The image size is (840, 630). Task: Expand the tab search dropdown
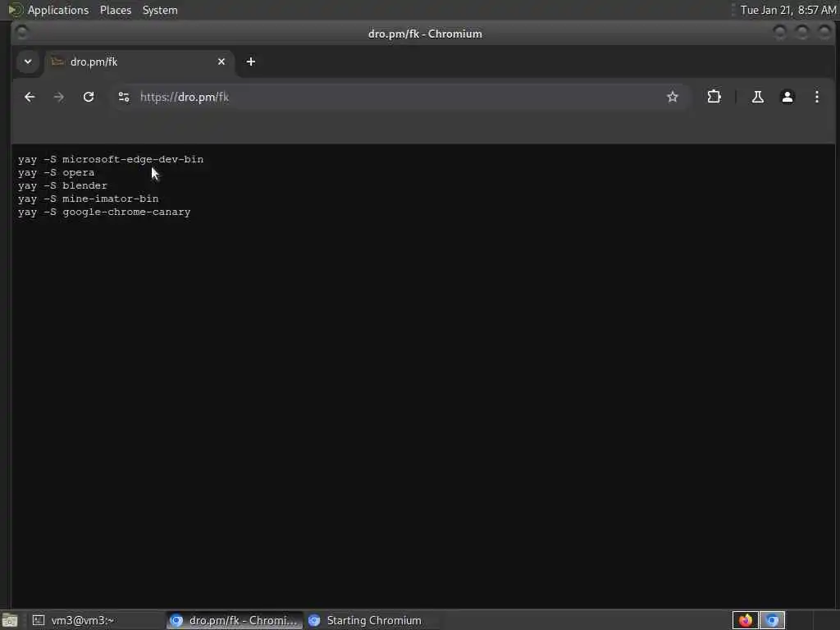click(x=28, y=62)
